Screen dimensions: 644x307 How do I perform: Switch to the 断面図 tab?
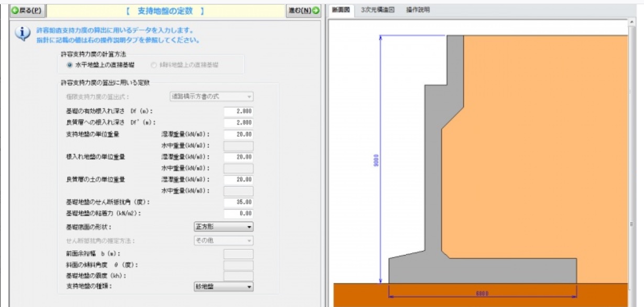point(342,9)
